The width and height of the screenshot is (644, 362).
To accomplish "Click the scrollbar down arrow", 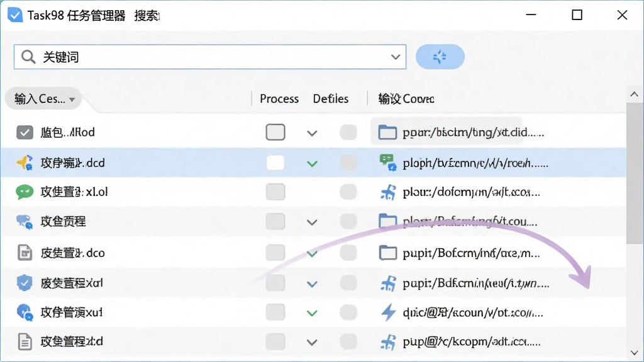I will [x=635, y=353].
